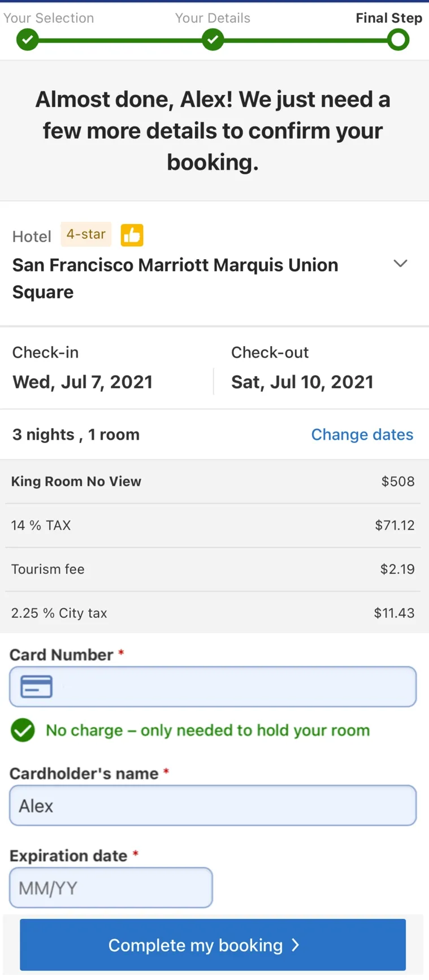Select the King Room No View price row
The height and width of the screenshot is (980, 429).
tap(213, 482)
